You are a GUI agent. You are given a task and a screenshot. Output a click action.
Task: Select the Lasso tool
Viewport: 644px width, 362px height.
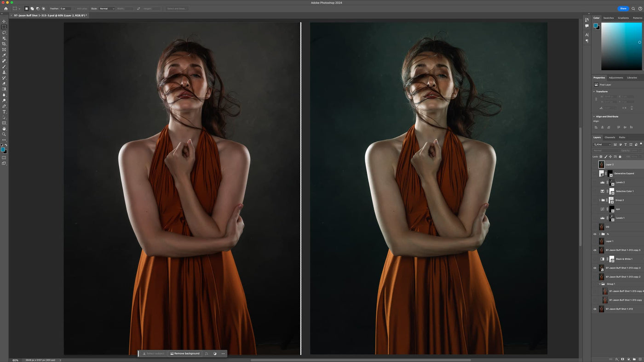[4, 31]
